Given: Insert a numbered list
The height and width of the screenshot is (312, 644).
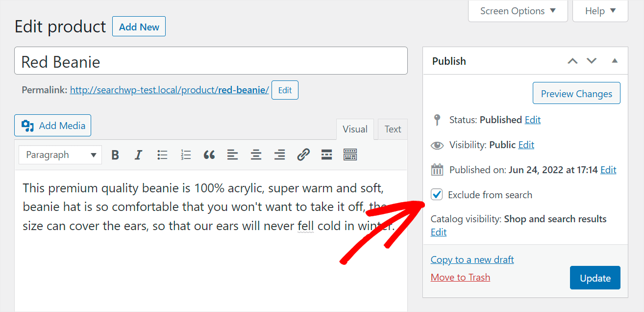Looking at the screenshot, I should (186, 155).
